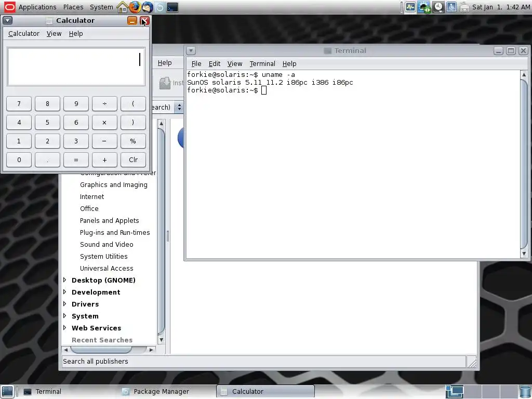
Task: Launch Firefox from the top panel
Action: coord(135,7)
